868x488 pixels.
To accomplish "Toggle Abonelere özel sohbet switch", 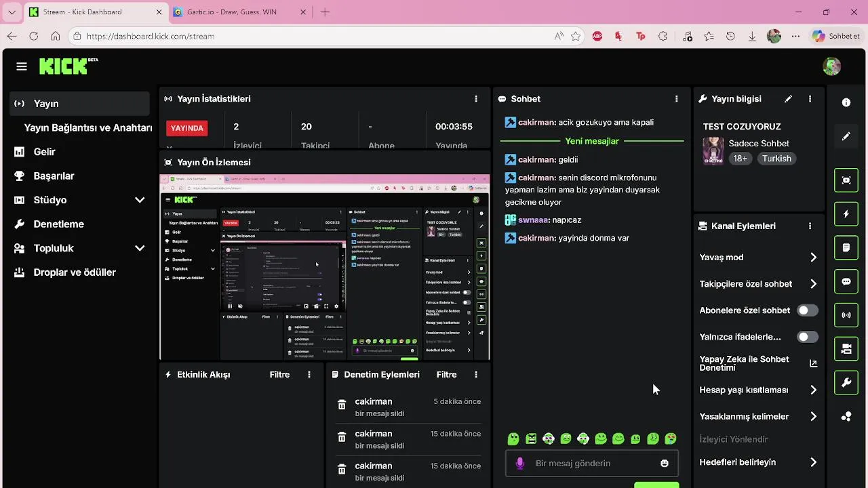I will tap(807, 310).
